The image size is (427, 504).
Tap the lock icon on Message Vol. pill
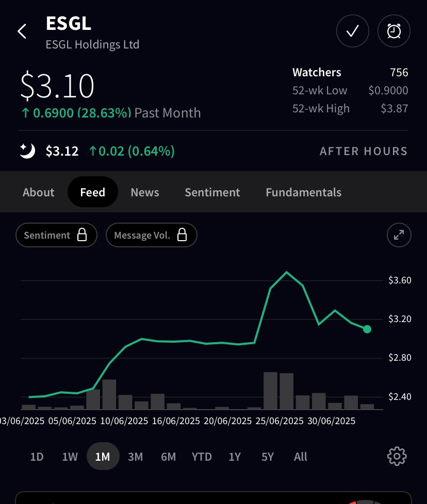[x=182, y=235]
